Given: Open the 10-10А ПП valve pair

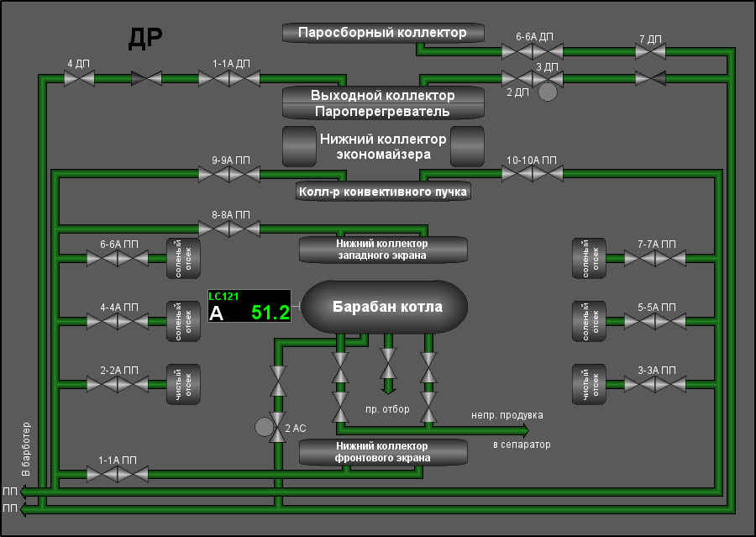Looking at the screenshot, I should (x=533, y=173).
